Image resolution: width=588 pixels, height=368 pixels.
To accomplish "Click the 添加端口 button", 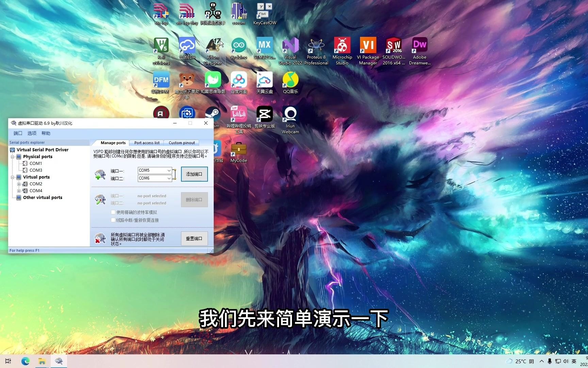I will coord(194,174).
